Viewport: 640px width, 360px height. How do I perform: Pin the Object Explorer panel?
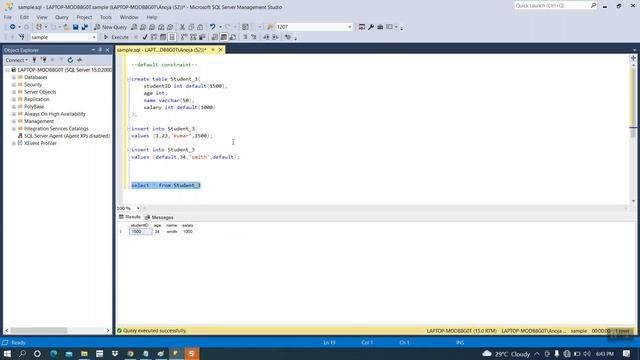(100, 50)
